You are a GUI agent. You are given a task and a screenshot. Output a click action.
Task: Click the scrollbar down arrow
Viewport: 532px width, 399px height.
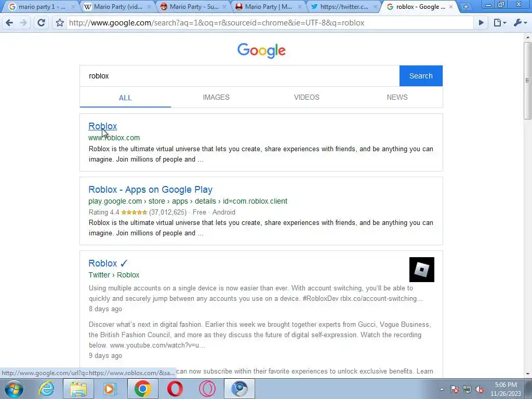point(527,374)
